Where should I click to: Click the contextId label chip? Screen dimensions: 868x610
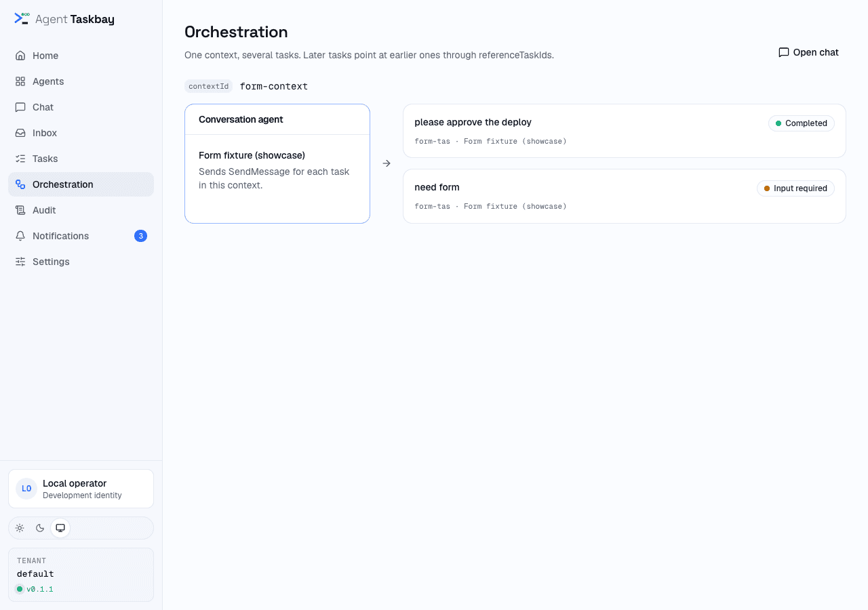pyautogui.click(x=208, y=86)
